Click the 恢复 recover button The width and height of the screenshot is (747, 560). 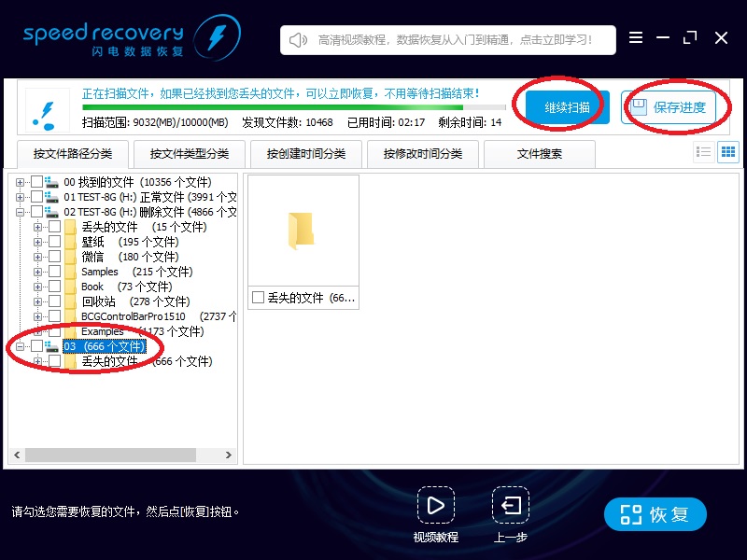coord(655,513)
